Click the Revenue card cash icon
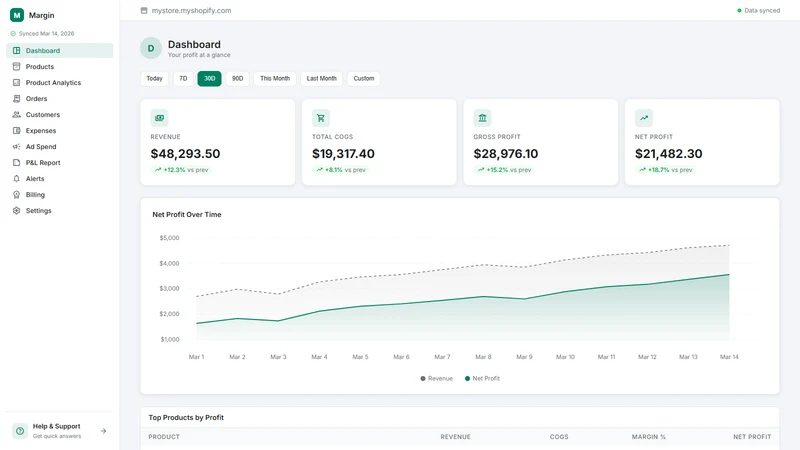The width and height of the screenshot is (800, 450). pyautogui.click(x=159, y=118)
